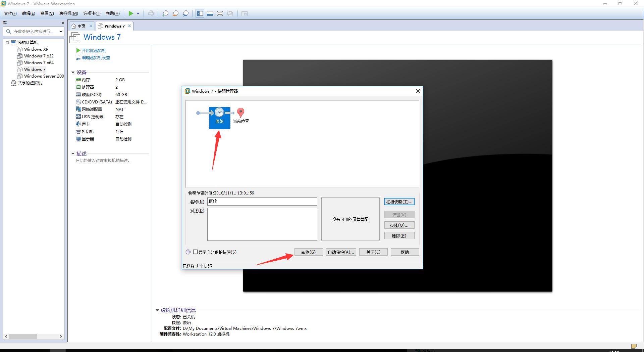Click the take snapshot toolbar icon

point(165,13)
